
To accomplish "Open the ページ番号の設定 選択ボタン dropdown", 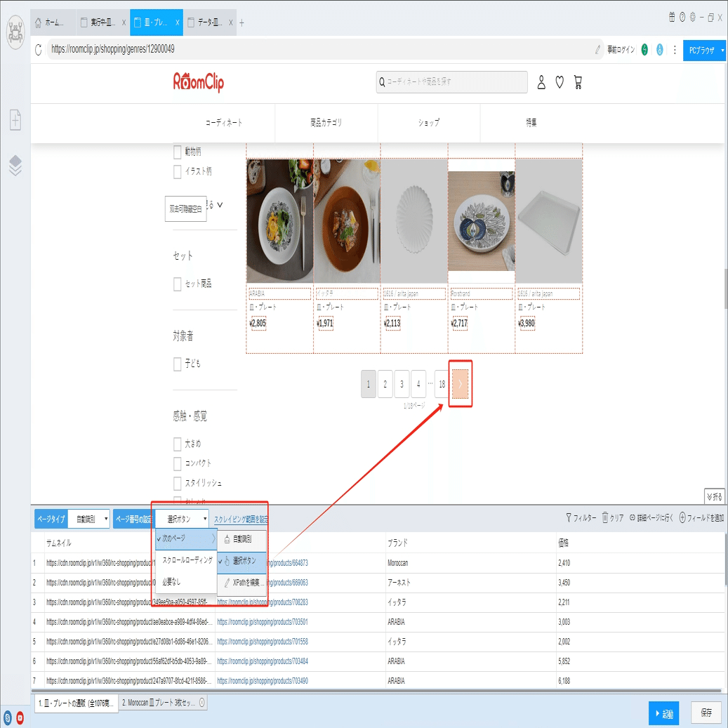I will pos(182,519).
